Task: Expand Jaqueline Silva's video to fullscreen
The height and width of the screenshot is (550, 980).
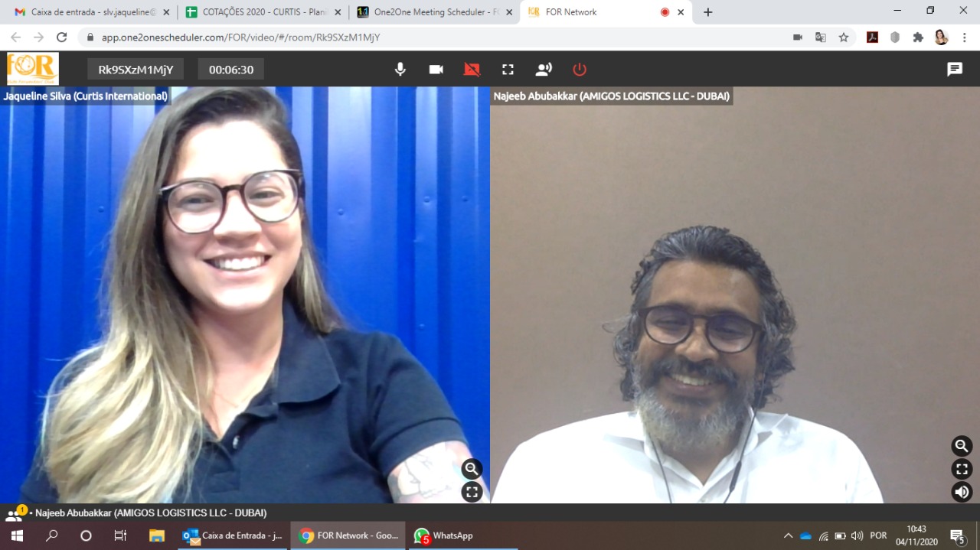Action: (x=472, y=492)
